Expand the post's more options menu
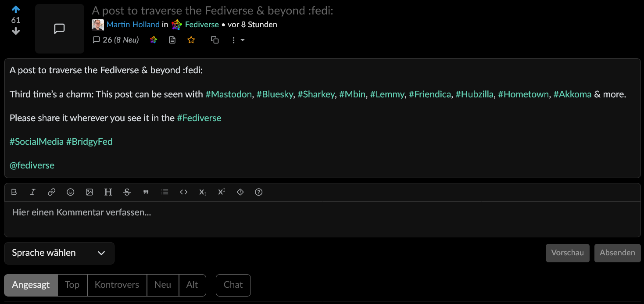 237,40
